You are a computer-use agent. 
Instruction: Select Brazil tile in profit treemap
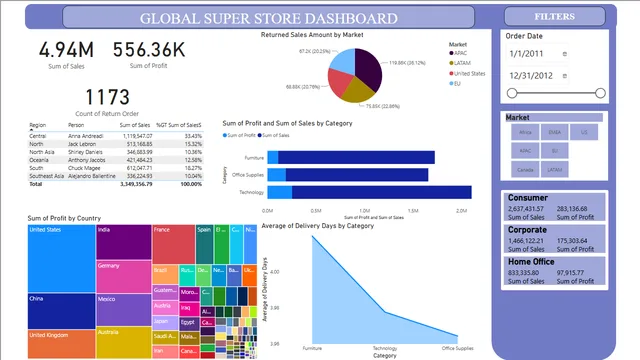(165, 274)
